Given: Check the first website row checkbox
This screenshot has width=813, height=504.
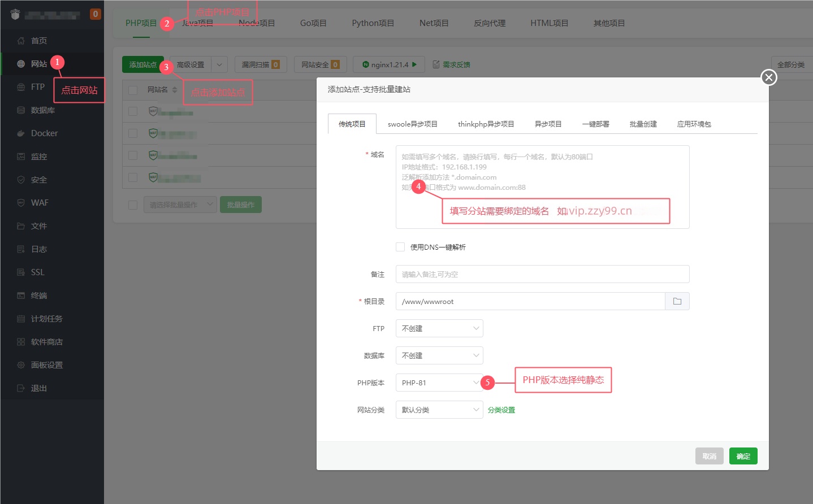Looking at the screenshot, I should (x=133, y=111).
